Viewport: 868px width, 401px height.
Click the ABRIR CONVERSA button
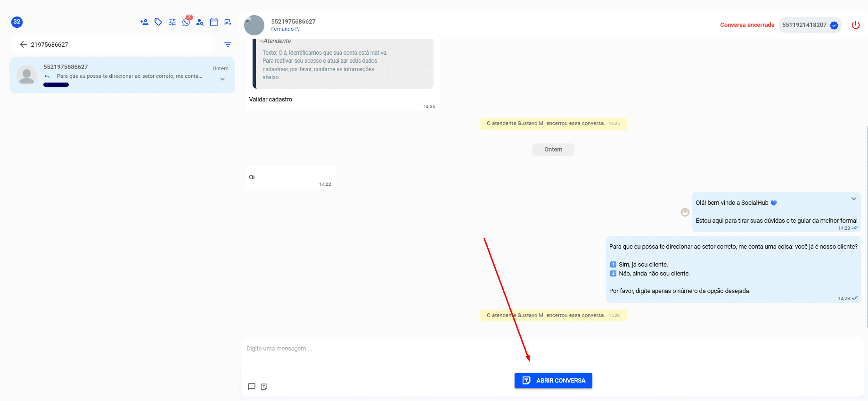click(553, 381)
